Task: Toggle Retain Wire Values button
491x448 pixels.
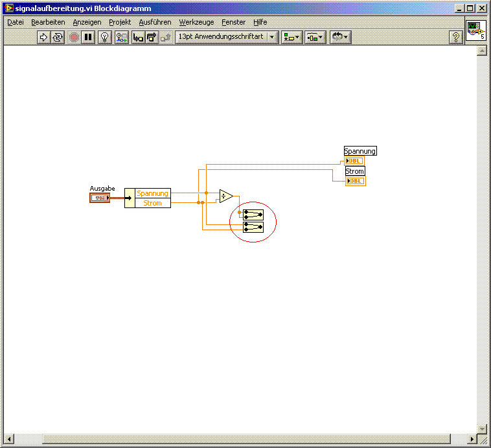Action: (x=121, y=38)
